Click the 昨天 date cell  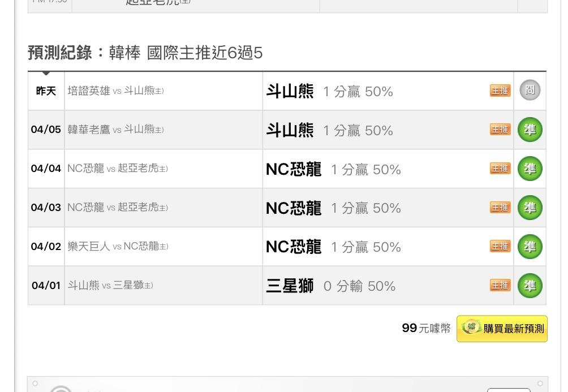46,91
